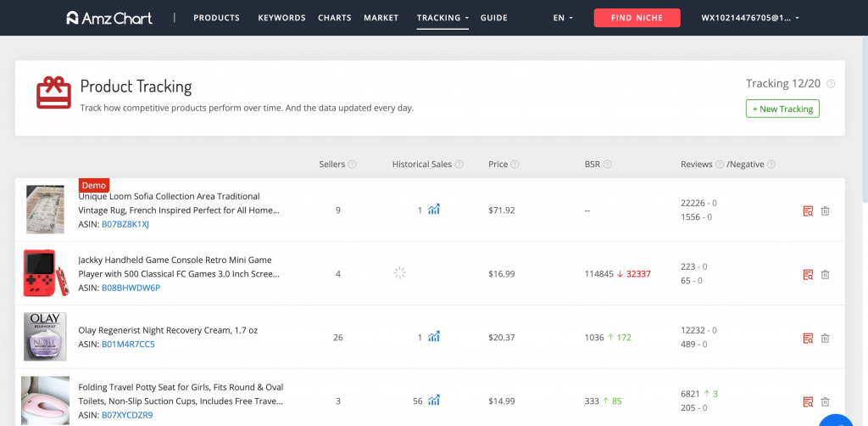Open the Tracking dropdown menu
The width and height of the screenshot is (868, 426).
click(x=442, y=18)
